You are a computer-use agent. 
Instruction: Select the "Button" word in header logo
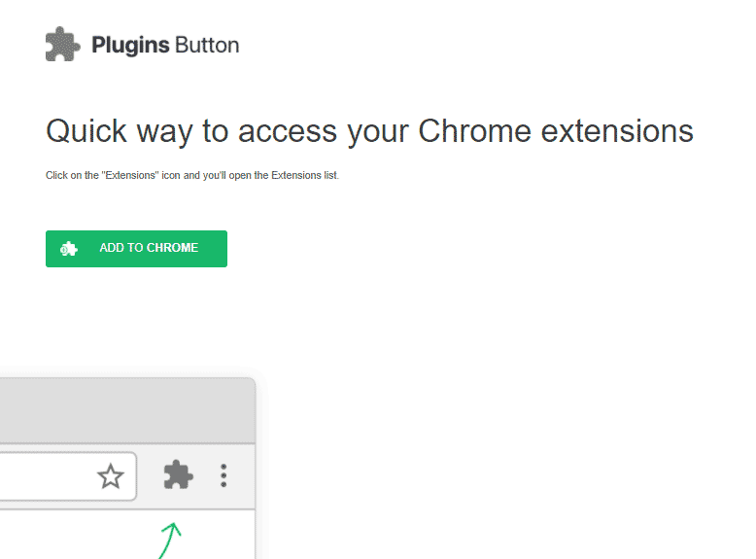[207, 45]
